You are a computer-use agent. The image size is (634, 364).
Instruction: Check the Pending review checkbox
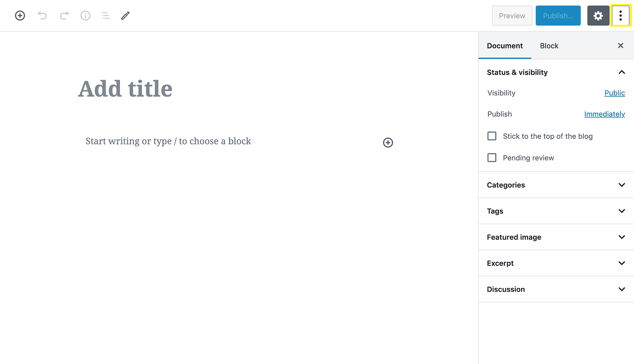(x=492, y=157)
